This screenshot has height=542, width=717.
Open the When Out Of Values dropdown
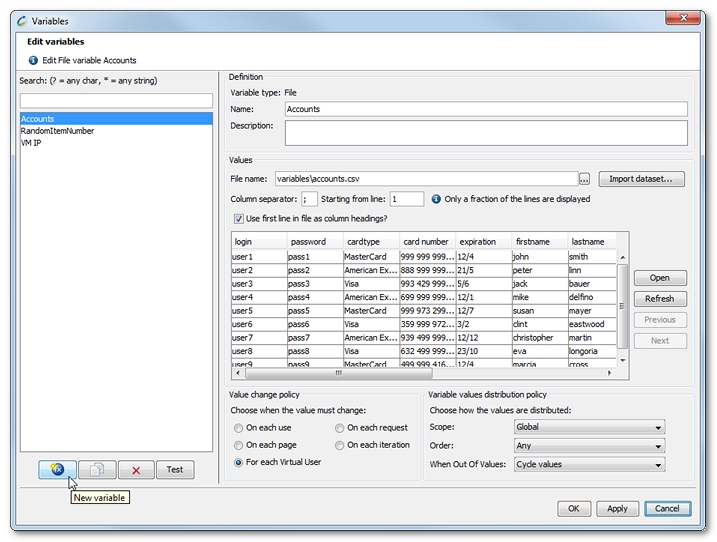589,465
